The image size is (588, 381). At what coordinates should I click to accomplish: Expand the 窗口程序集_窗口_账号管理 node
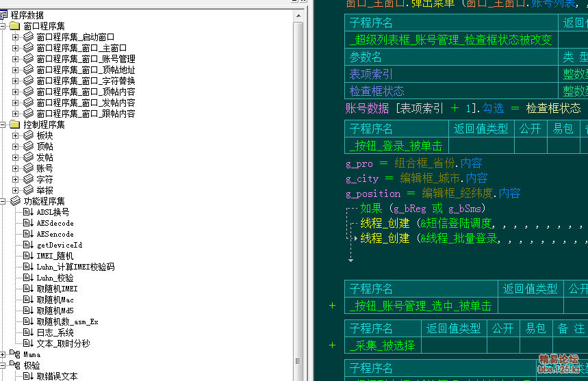pyautogui.click(x=16, y=59)
